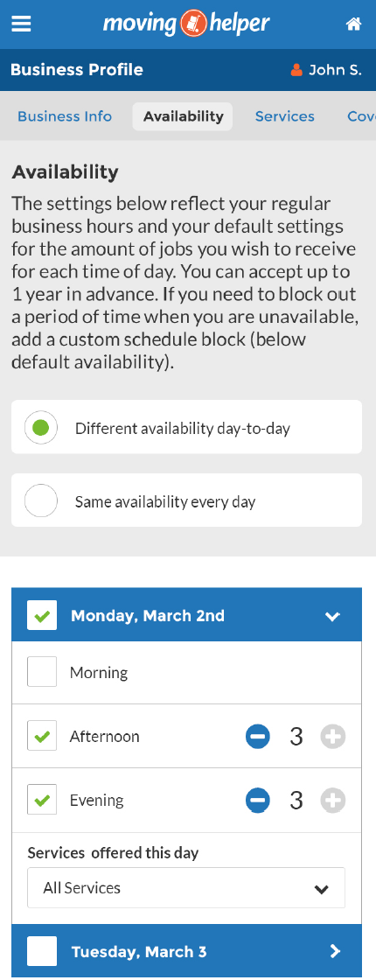The width and height of the screenshot is (376, 980).
Task: Switch to the Business Info tab
Action: pyautogui.click(x=65, y=117)
